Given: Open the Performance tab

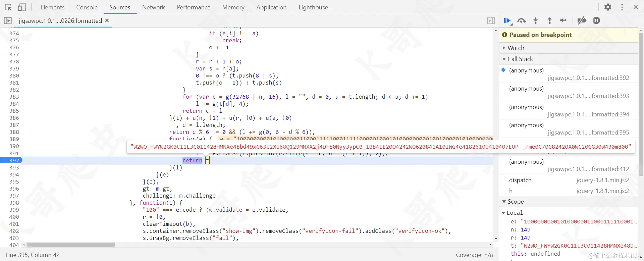Looking at the screenshot, I should [194, 7].
